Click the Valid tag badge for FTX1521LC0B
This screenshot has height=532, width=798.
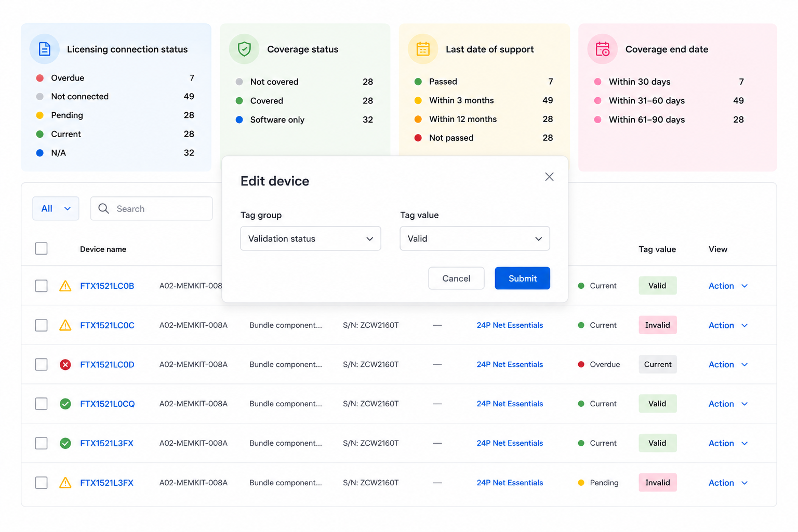tap(657, 286)
